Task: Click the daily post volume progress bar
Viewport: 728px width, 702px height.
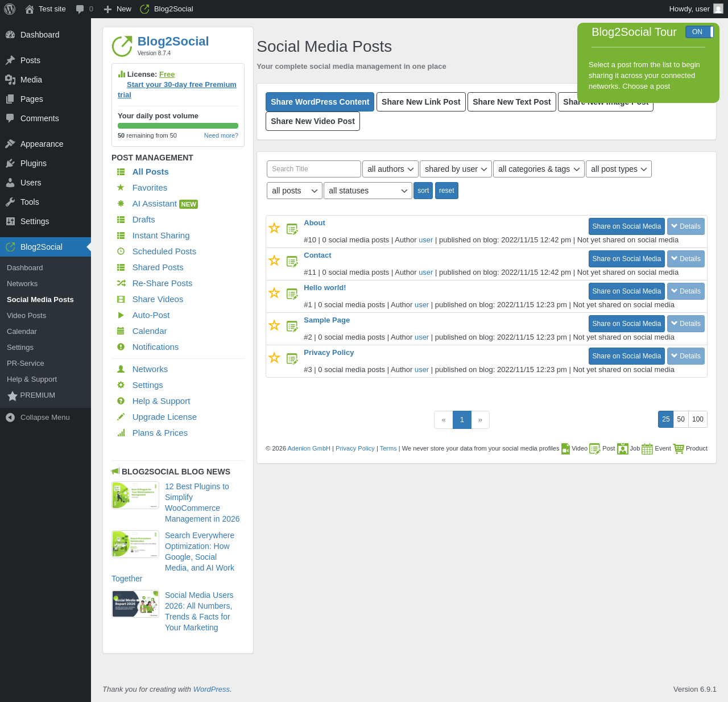Action: tap(178, 126)
